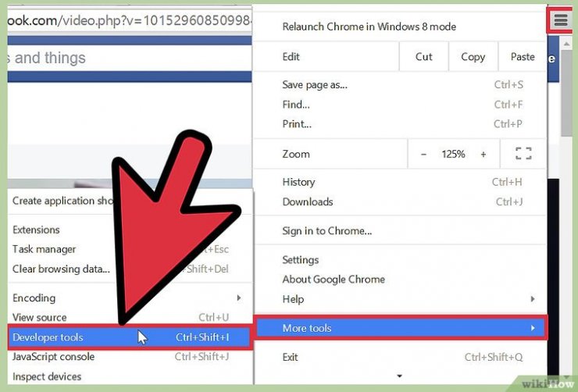Select Clear browsing data...

point(130,269)
